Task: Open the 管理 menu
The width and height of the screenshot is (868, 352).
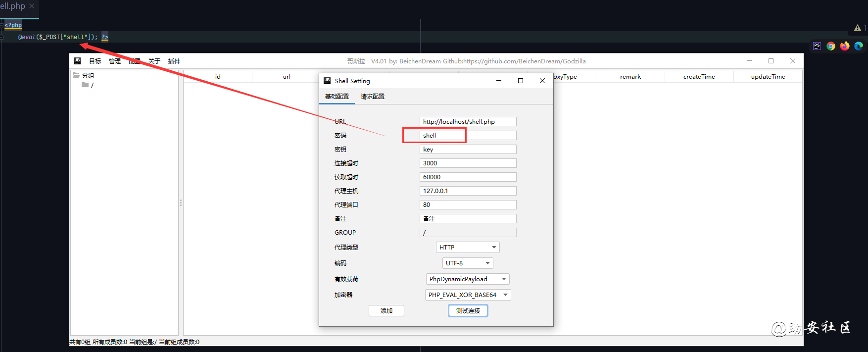Action: pyautogui.click(x=115, y=61)
